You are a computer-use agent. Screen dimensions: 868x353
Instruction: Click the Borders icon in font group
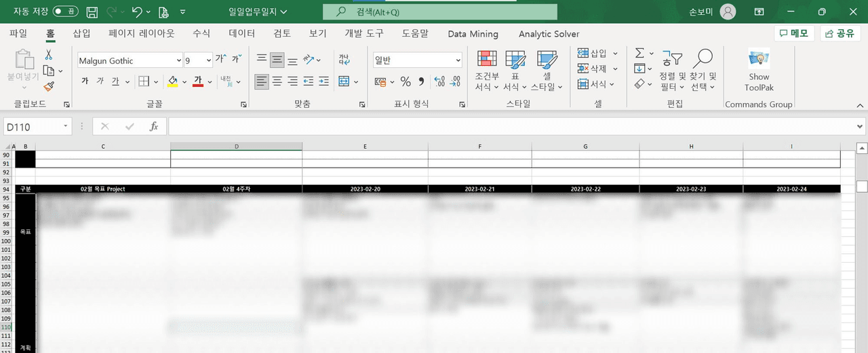point(144,81)
